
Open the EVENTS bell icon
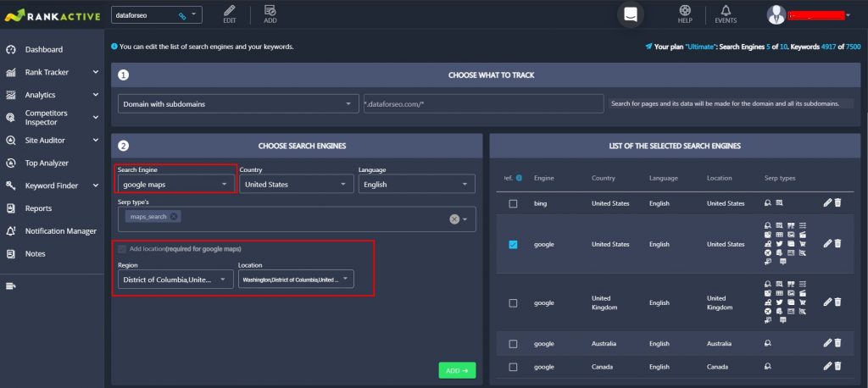[726, 10]
